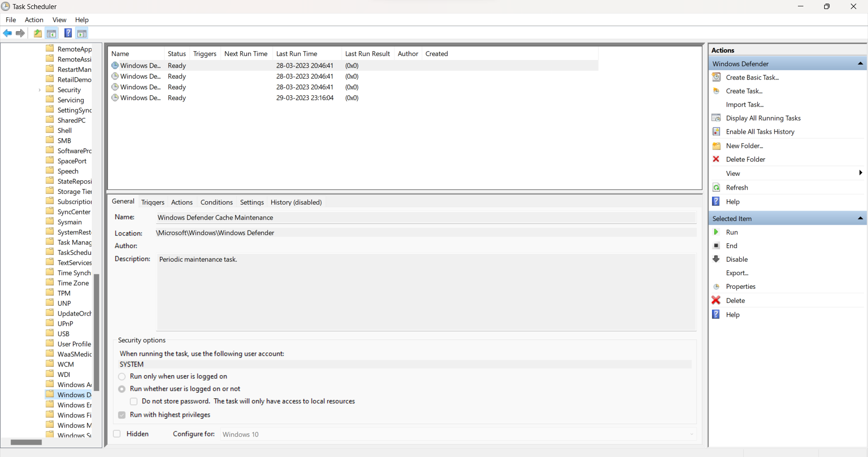The height and width of the screenshot is (457, 868).
Task: Click the Next Run Time column header
Action: pos(246,54)
